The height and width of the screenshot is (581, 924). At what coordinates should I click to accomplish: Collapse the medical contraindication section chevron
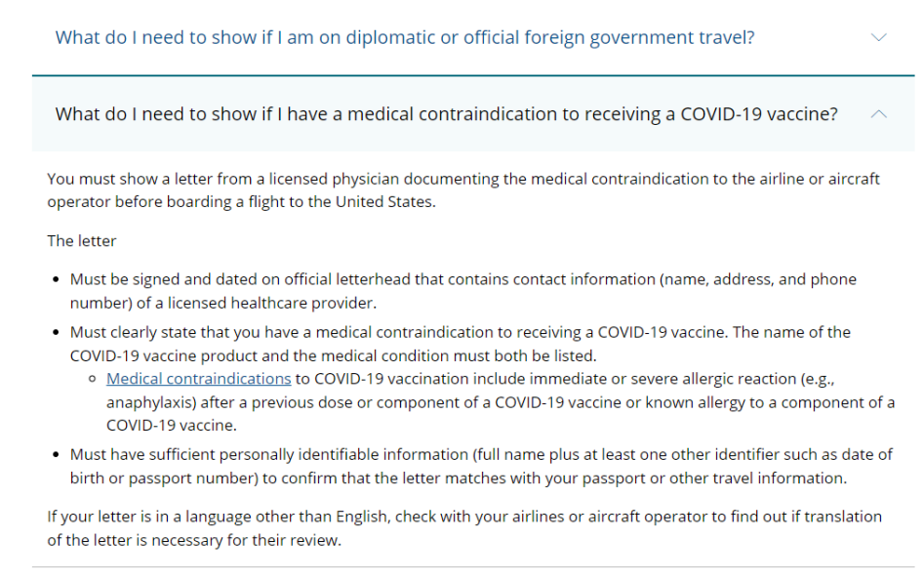point(878,114)
